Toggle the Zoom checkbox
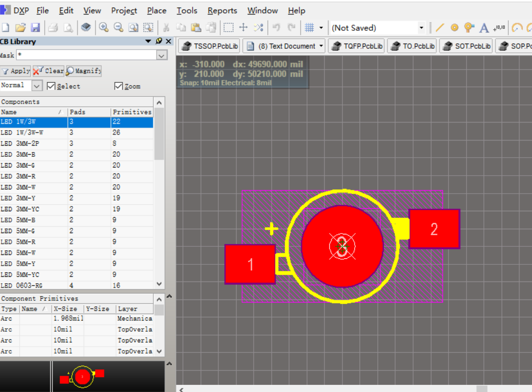Image resolution: width=532 pixels, height=392 pixels. click(x=119, y=86)
